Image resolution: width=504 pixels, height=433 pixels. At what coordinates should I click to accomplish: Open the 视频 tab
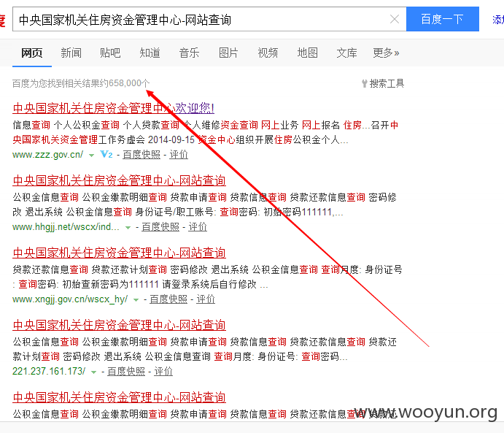click(268, 53)
